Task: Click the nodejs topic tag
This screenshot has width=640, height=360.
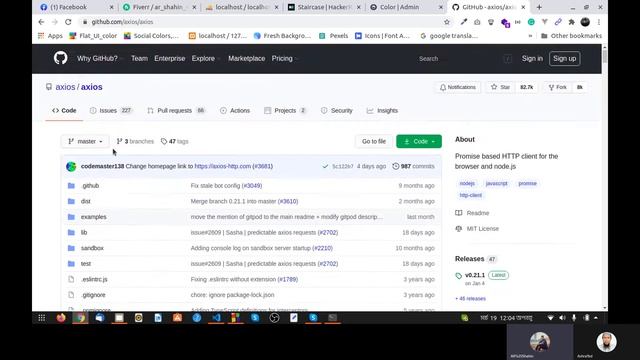Action: click(467, 183)
